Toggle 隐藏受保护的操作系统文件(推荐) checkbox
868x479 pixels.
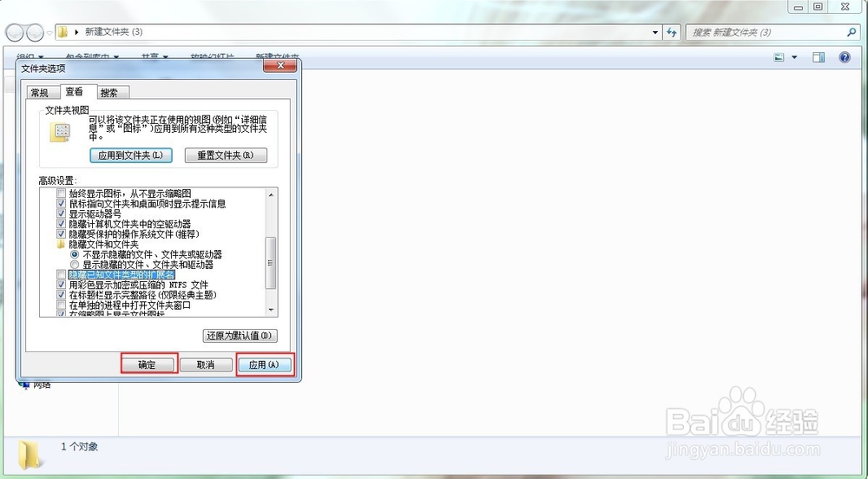coord(62,234)
